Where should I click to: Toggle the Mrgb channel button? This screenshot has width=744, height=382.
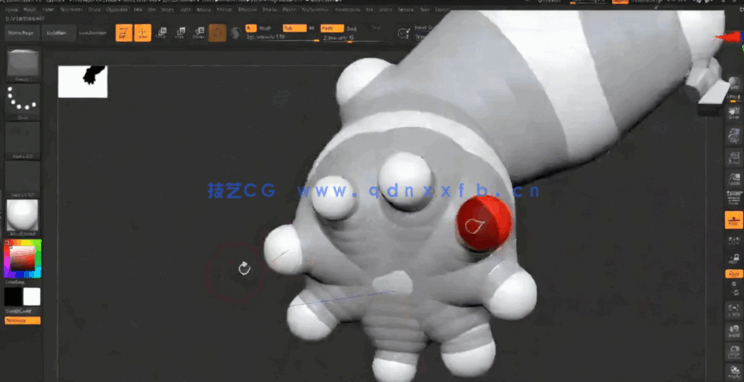[265, 28]
